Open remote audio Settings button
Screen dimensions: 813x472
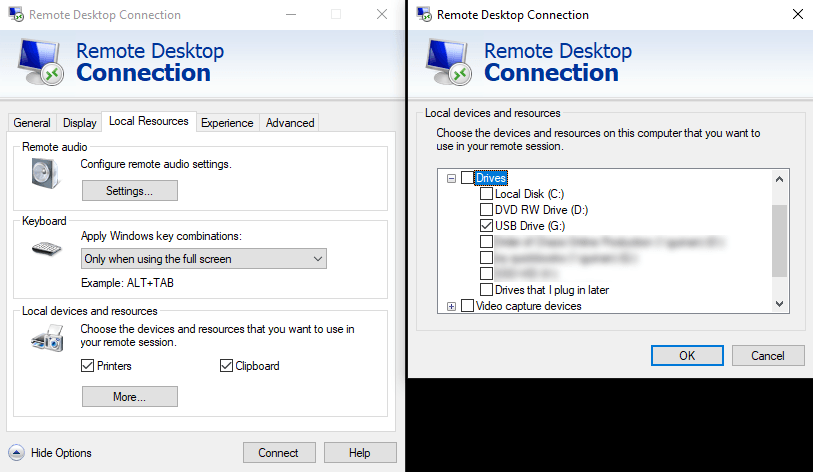[130, 190]
